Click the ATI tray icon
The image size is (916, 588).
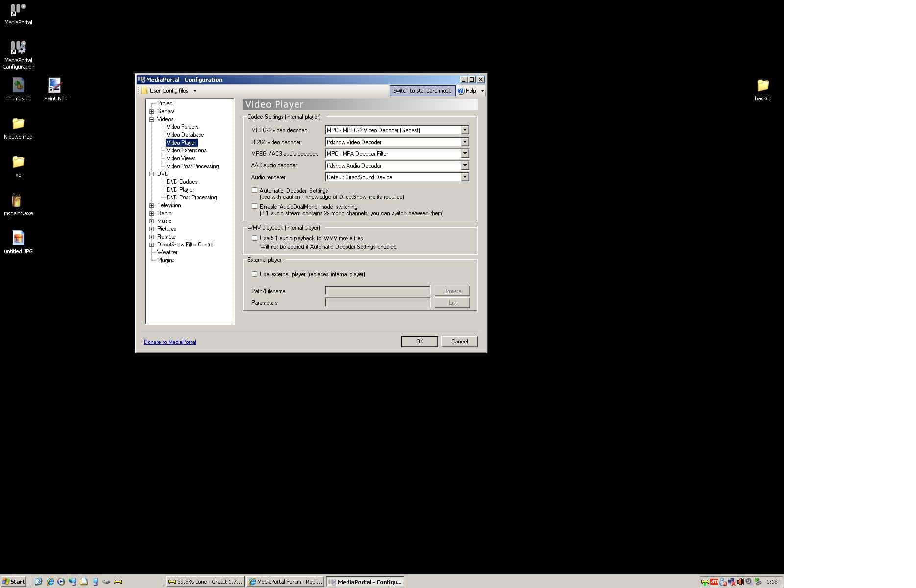pyautogui.click(x=714, y=582)
